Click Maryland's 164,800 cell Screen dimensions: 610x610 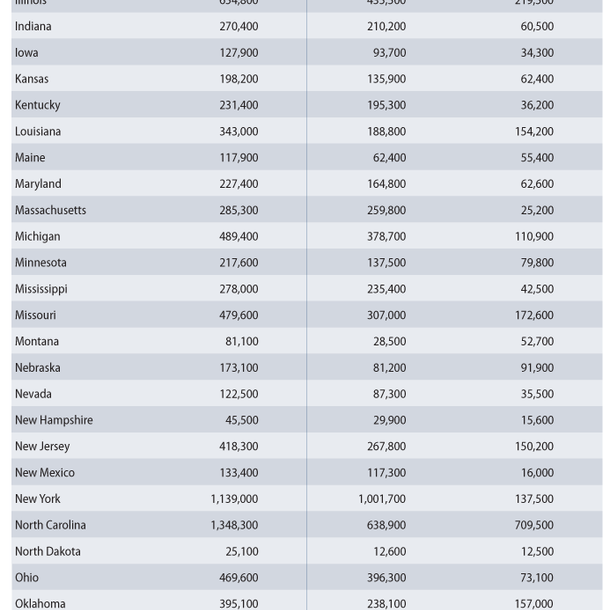click(x=386, y=184)
